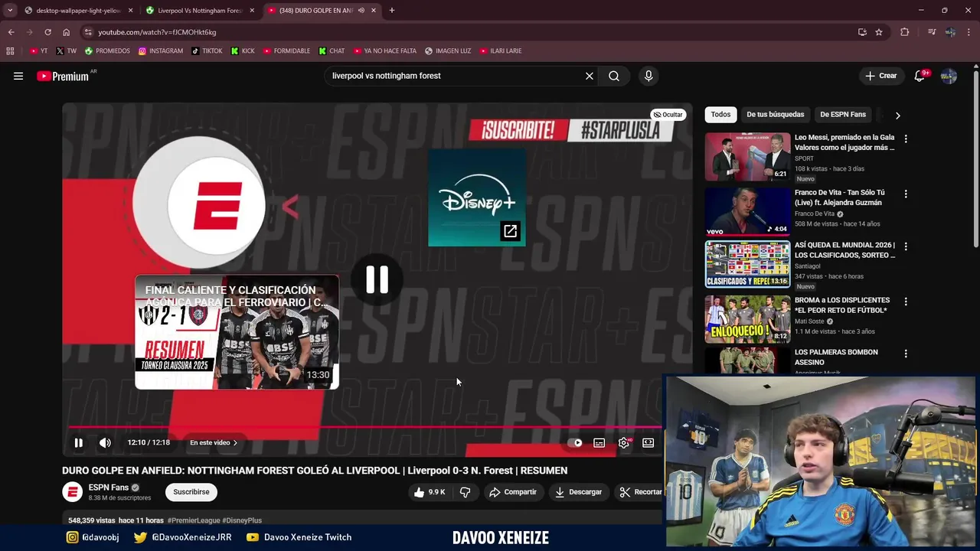Share the video via Compartir
The width and height of the screenshot is (980, 551).
(513, 492)
